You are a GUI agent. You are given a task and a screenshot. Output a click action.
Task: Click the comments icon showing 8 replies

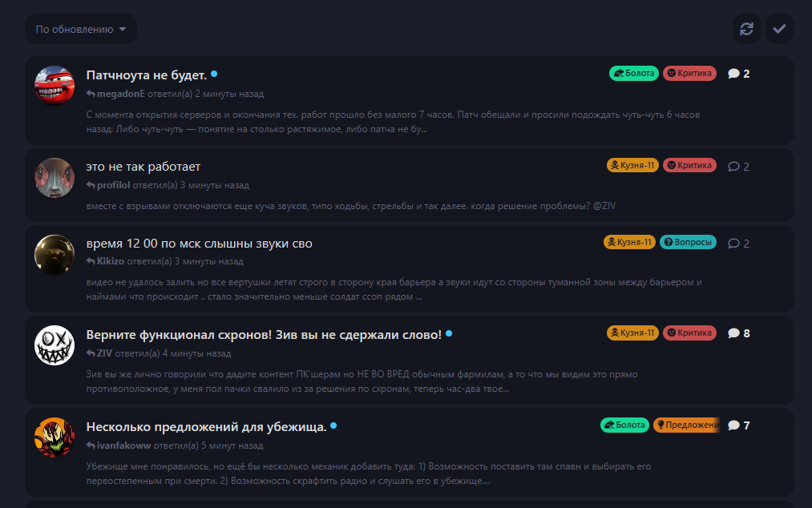[x=733, y=333]
